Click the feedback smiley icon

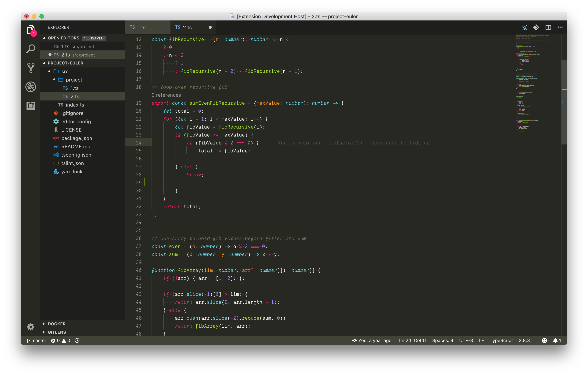(x=544, y=340)
